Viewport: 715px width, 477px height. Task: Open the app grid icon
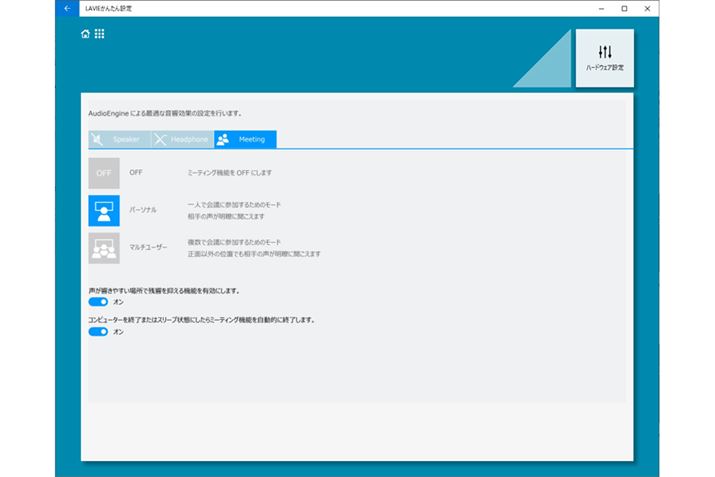[99, 34]
